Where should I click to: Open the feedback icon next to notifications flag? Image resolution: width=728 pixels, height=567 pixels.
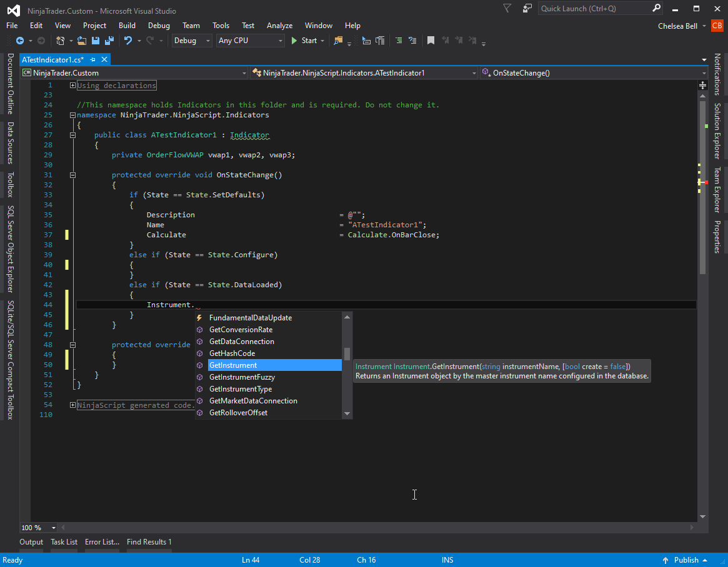[527, 9]
